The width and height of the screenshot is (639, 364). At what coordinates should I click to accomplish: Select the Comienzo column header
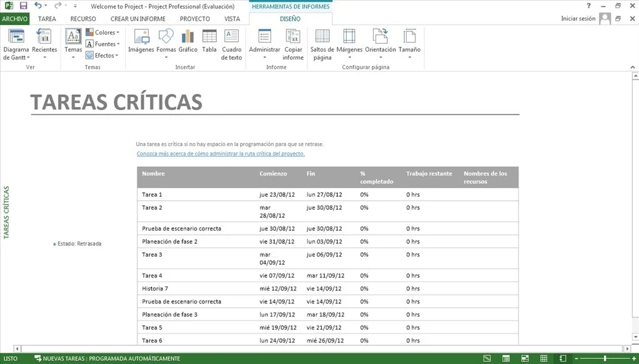point(273,174)
